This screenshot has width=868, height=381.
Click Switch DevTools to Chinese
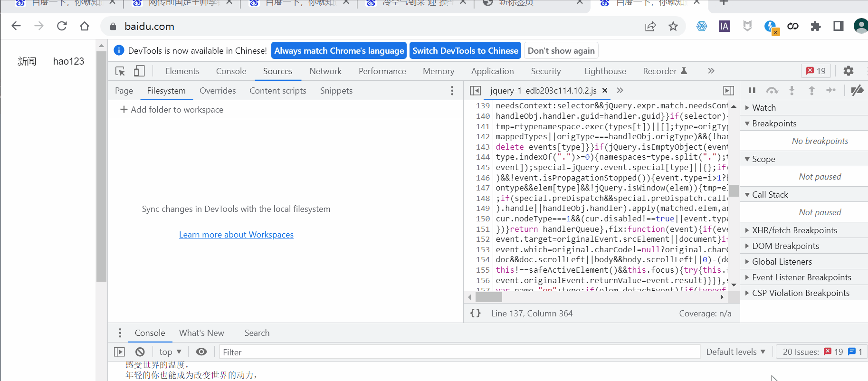(x=465, y=51)
